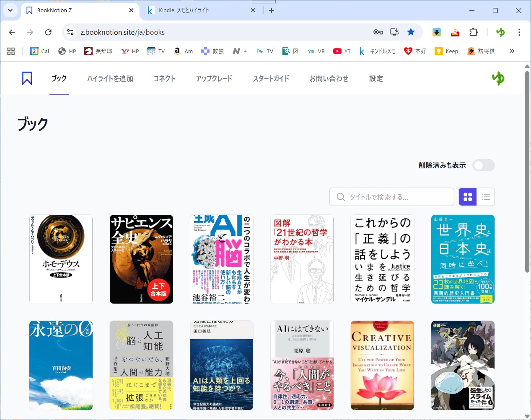The width and height of the screenshot is (531, 420).
Task: Bookmark this page with star icon
Action: click(411, 32)
